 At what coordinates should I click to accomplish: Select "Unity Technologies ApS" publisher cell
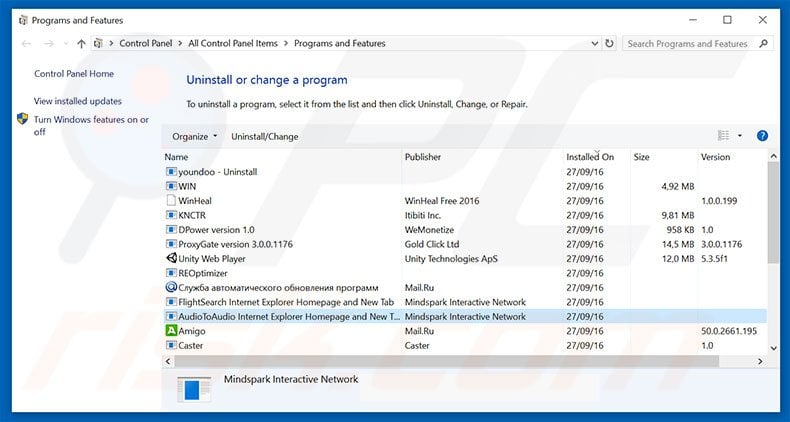[451, 259]
